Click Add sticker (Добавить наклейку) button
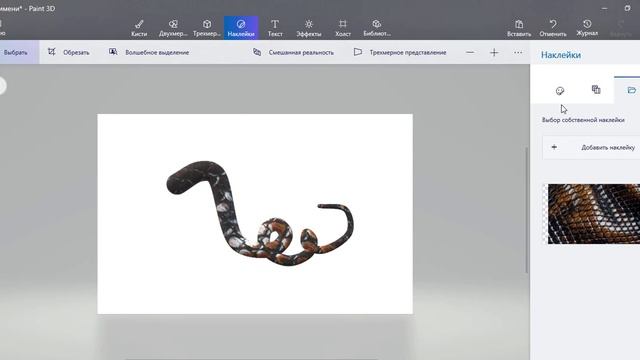640x360 pixels. 591,147
